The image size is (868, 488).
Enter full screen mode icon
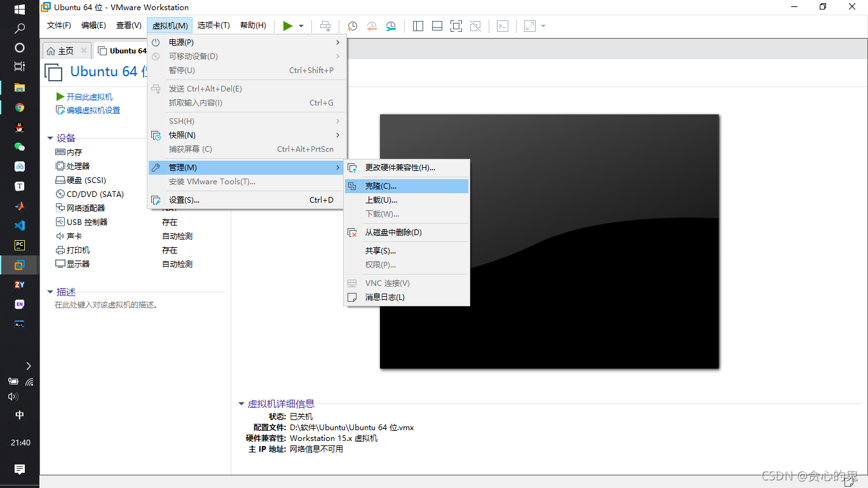[x=456, y=26]
